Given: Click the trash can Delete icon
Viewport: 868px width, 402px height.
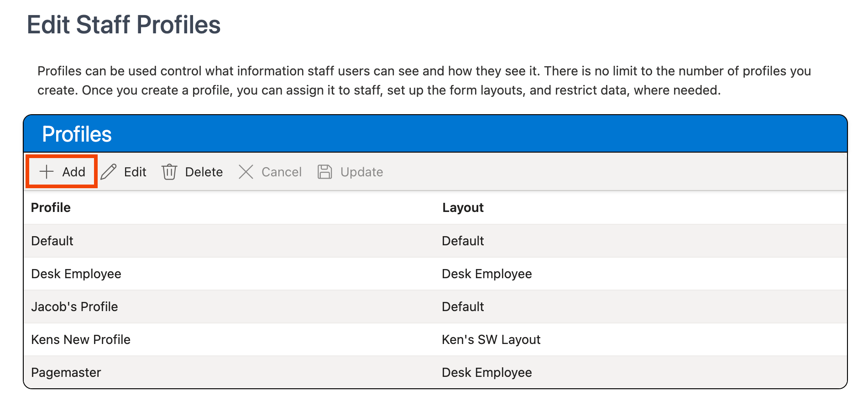Looking at the screenshot, I should pos(169,172).
